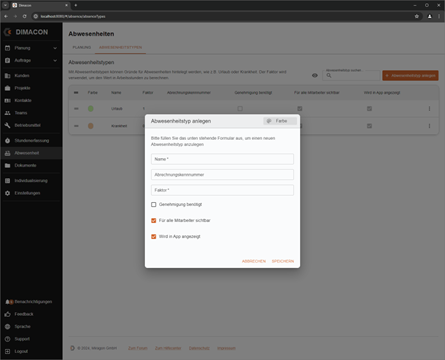Click Speichern in the dialog

pyautogui.click(x=283, y=261)
